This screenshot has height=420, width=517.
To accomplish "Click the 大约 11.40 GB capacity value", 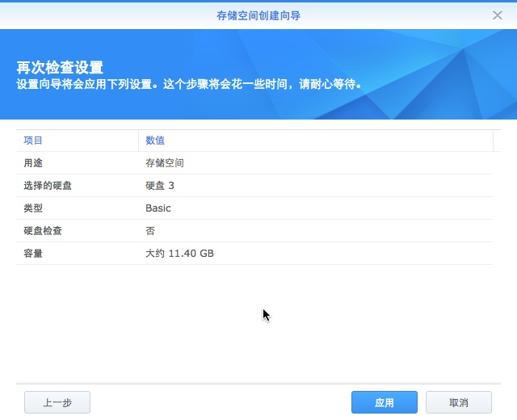I will click(x=179, y=254).
